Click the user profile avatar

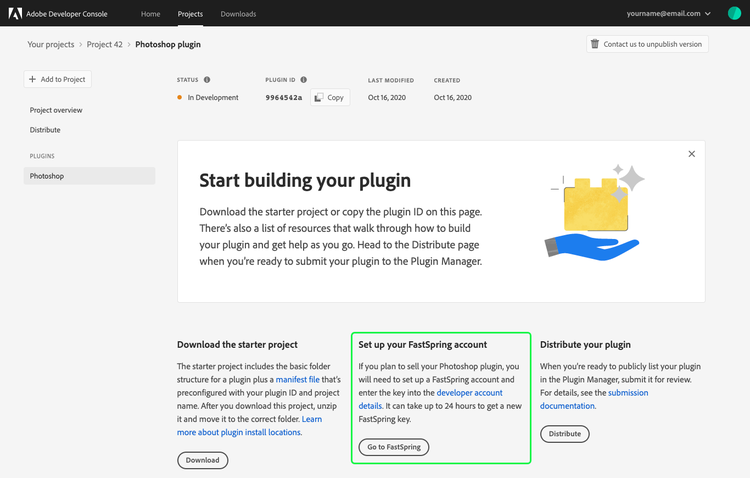(x=734, y=14)
